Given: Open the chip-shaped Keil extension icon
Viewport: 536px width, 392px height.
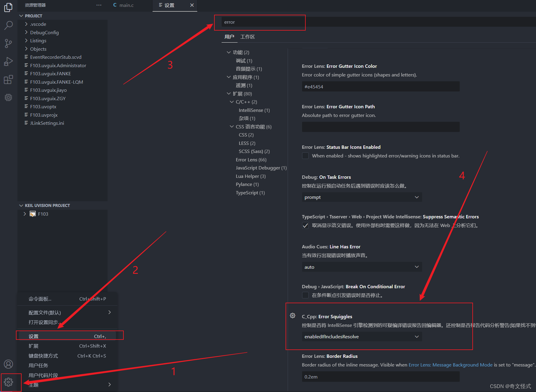Looking at the screenshot, I should point(8,97).
